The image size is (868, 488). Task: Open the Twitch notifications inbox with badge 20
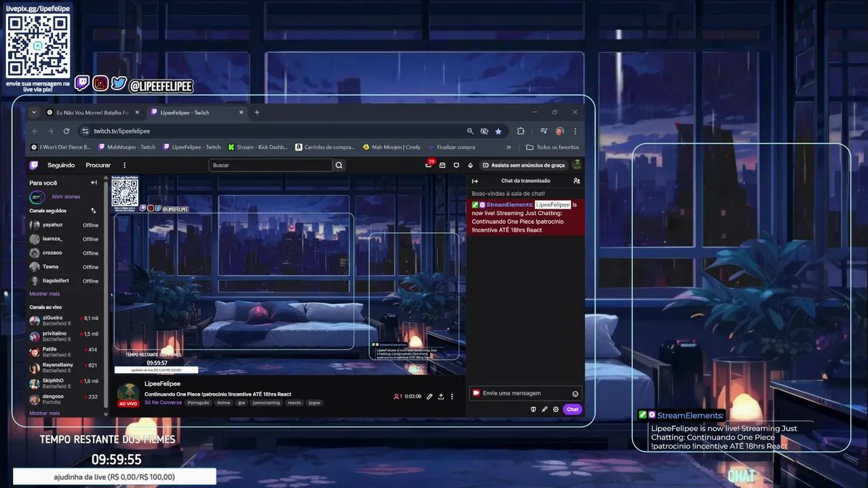[x=429, y=165]
